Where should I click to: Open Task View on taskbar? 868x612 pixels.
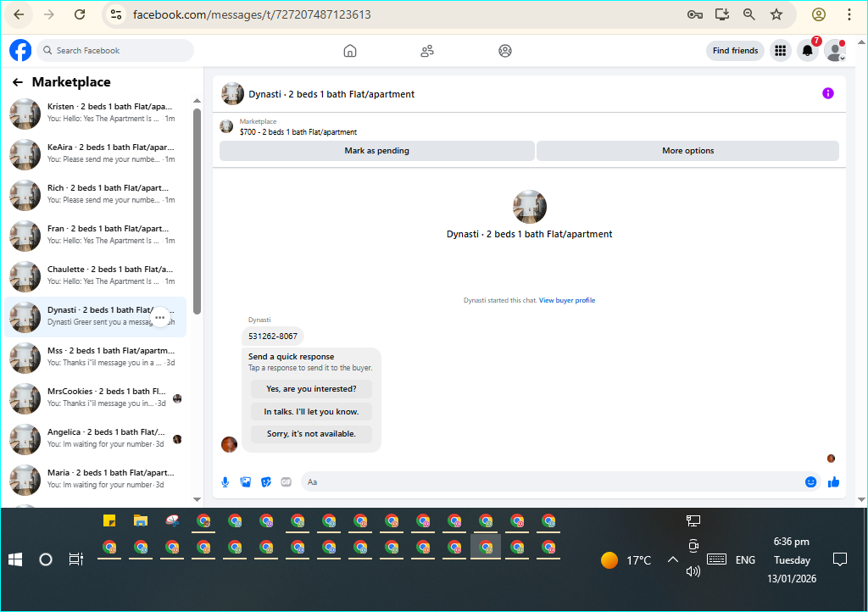point(75,559)
